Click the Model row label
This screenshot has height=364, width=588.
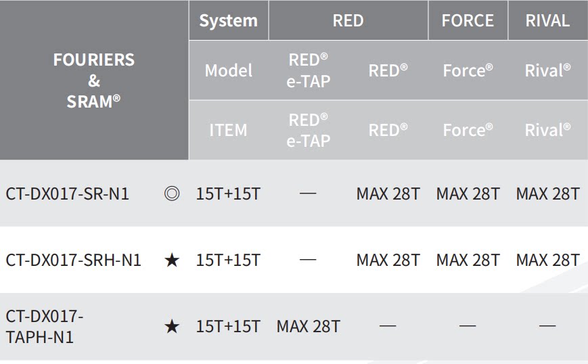click(x=228, y=70)
